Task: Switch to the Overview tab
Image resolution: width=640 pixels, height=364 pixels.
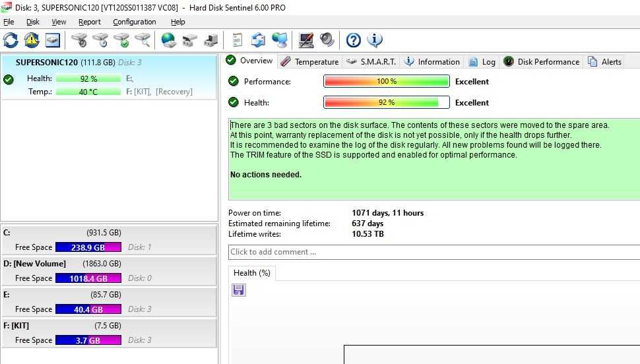Action: point(250,61)
